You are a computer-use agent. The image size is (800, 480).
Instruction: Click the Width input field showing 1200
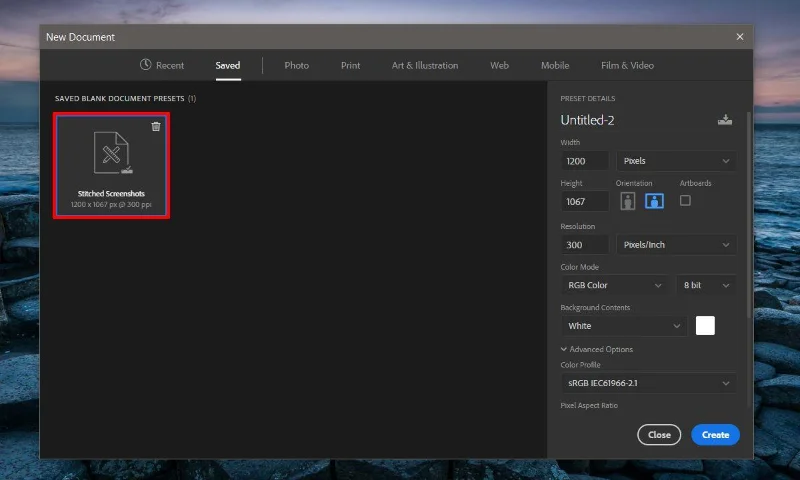[585, 161]
